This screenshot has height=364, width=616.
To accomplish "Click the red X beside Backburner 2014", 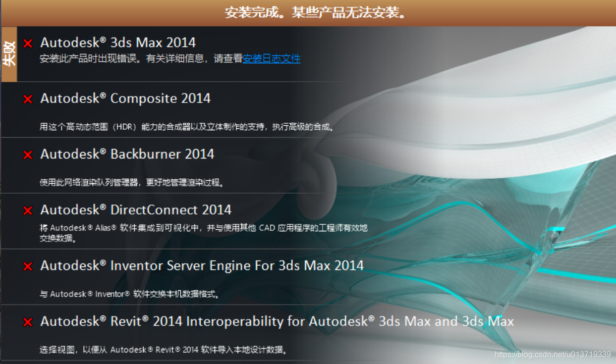I will click(x=28, y=155).
